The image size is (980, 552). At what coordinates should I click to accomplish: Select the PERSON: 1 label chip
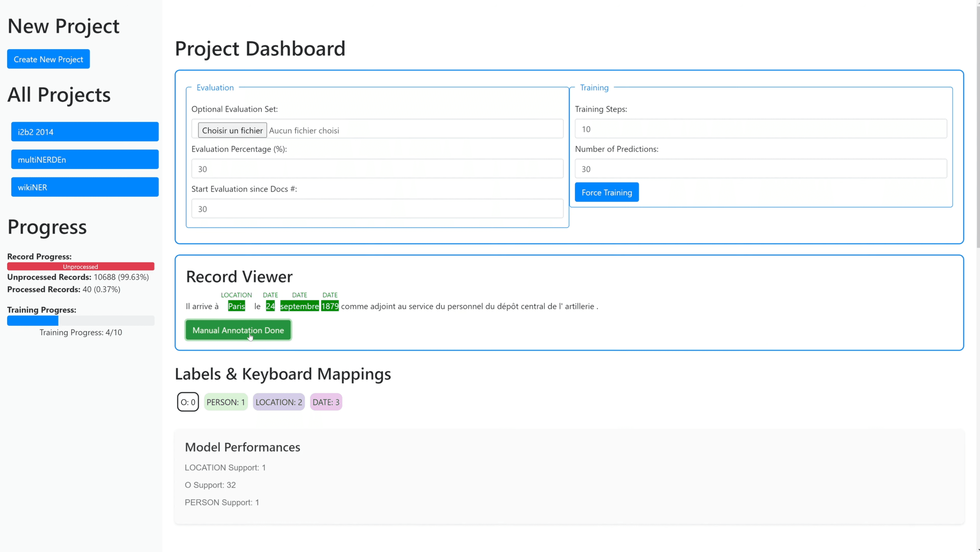click(x=226, y=402)
